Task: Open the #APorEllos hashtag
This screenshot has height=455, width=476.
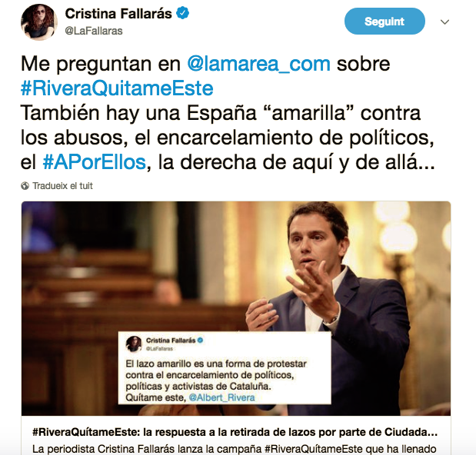Action: point(95,162)
